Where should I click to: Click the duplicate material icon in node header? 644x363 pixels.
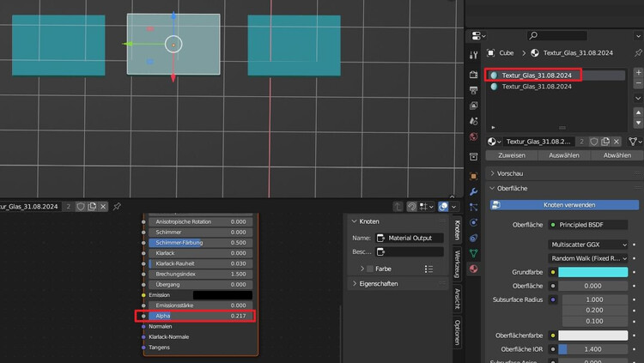[x=92, y=207]
